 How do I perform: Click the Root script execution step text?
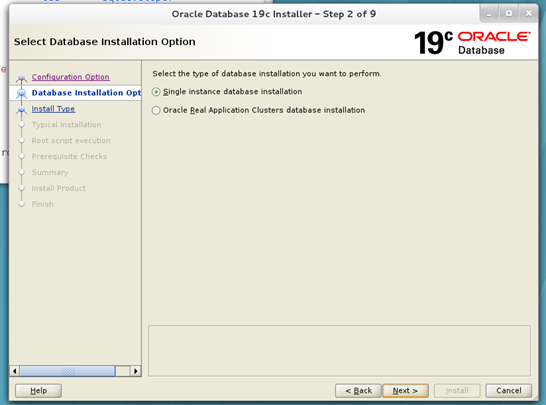(71, 141)
